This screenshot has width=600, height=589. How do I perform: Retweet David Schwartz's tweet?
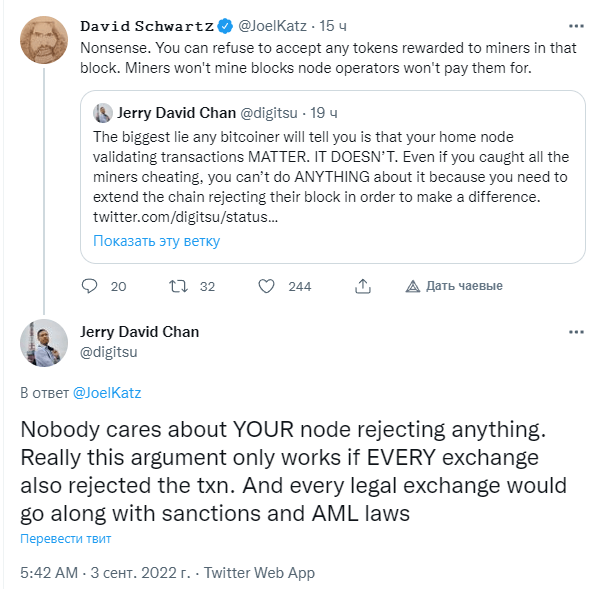tap(178, 286)
